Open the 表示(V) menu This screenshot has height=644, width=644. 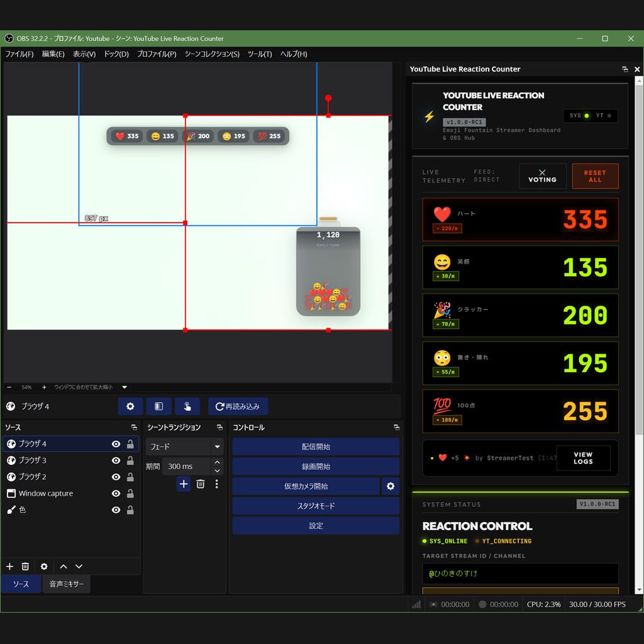(84, 54)
